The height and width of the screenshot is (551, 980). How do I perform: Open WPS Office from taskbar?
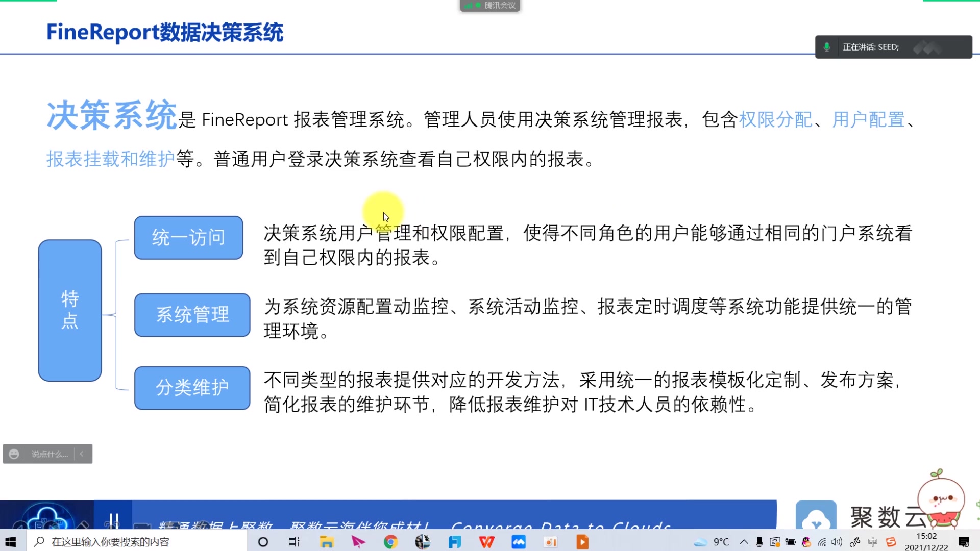click(x=486, y=542)
